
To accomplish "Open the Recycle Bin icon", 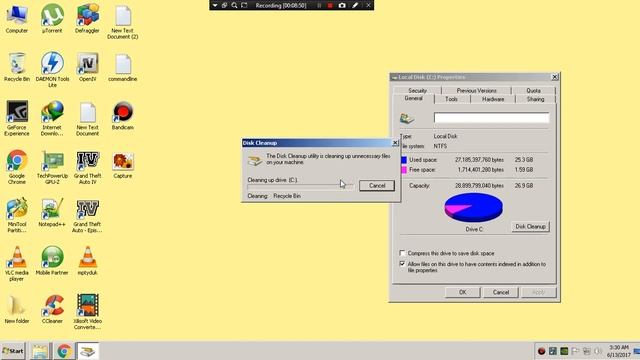I will tap(17, 67).
